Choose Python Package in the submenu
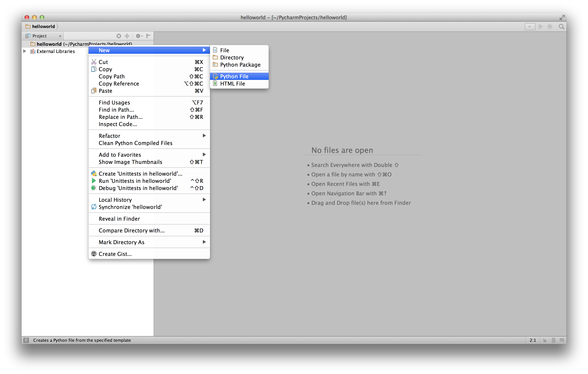This screenshot has width=588, height=374. click(240, 65)
